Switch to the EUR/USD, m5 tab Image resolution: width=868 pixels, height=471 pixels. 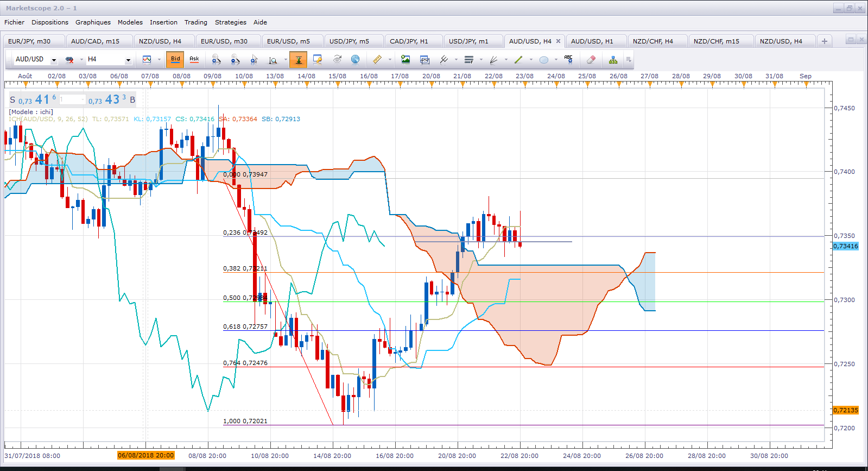click(x=293, y=41)
